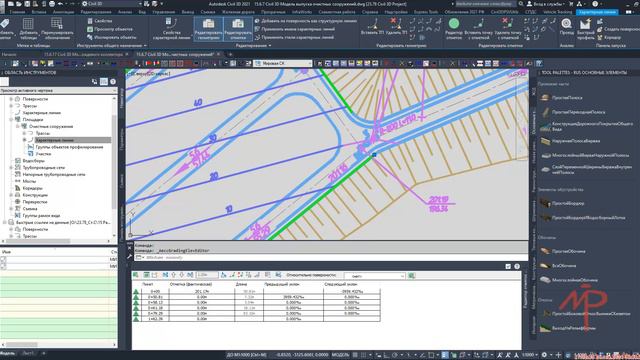640x360 pixels.
Task: Toggle 'Редактировать геометрию' ribbon panel button
Action: point(209,29)
